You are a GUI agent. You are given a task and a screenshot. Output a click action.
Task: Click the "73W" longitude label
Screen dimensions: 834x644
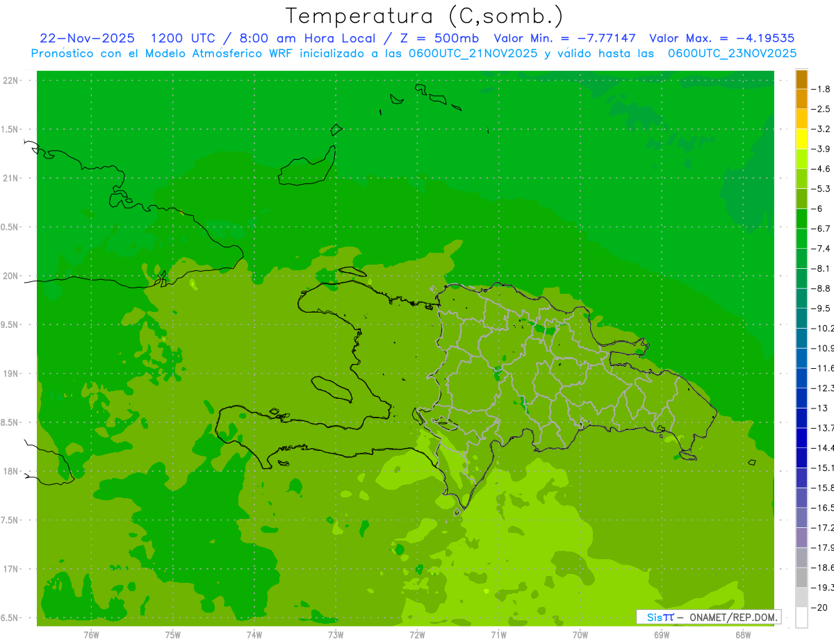(x=336, y=634)
